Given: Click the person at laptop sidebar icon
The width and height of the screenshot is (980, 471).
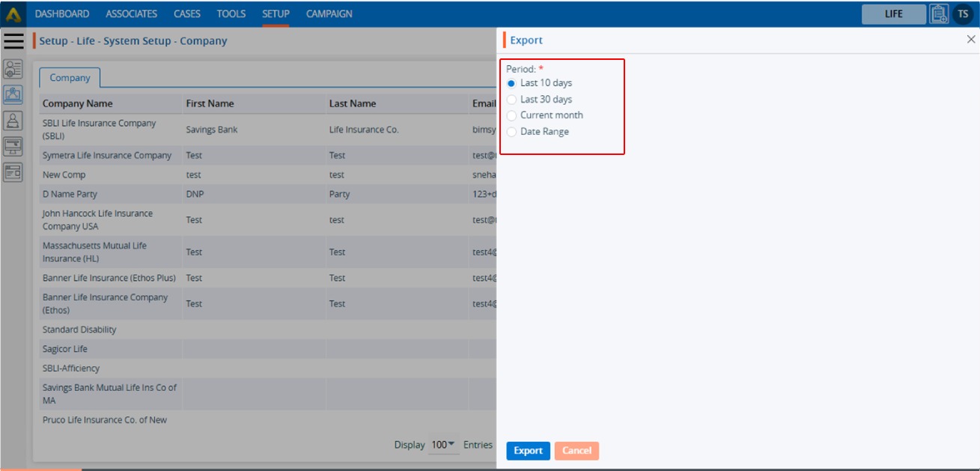Looking at the screenshot, I should tap(13, 121).
